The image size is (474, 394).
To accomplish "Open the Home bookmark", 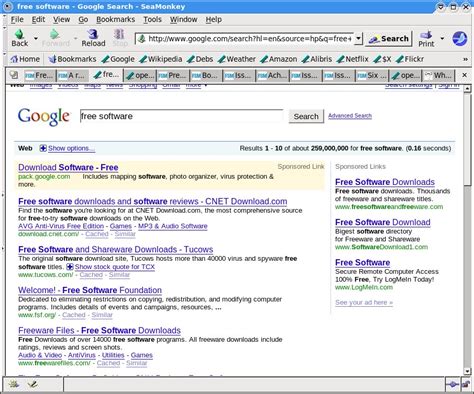I will pyautogui.click(x=25, y=59).
